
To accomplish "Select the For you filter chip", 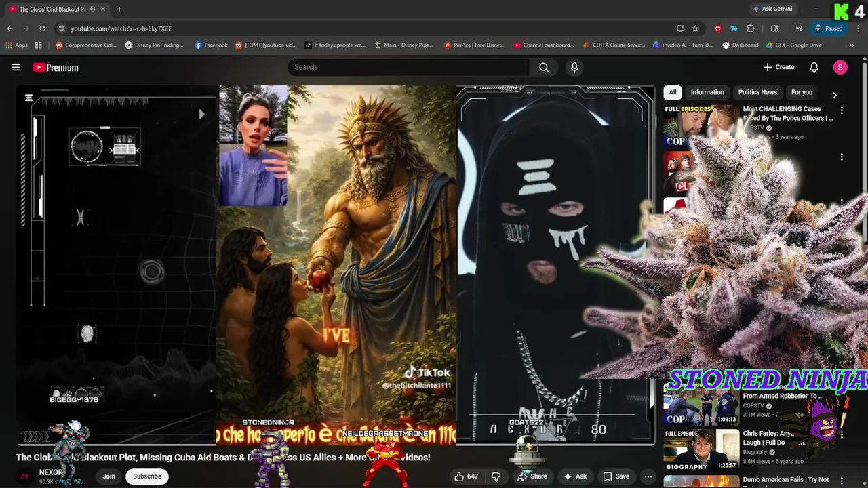I will (x=802, y=92).
